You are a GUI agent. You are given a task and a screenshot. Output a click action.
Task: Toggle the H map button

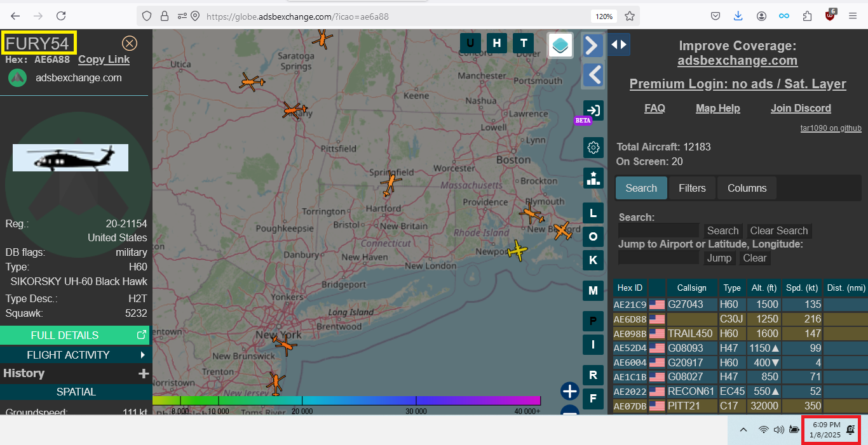pos(497,43)
